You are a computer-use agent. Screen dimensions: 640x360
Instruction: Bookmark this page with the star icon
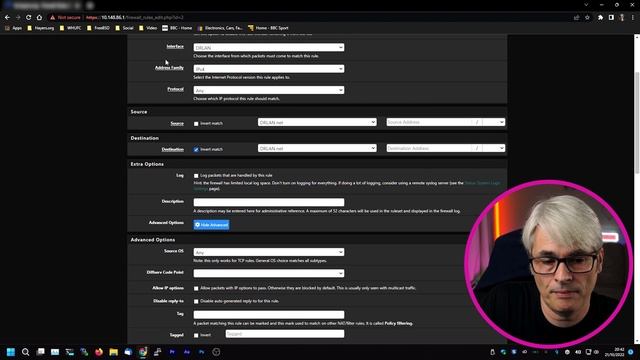coord(587,18)
